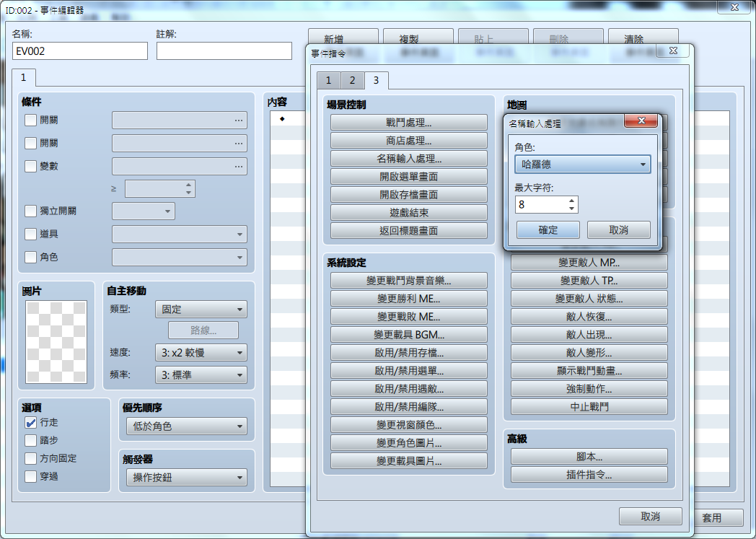Click the 啟用/禁用存檔 command
756x539 pixels.
click(x=409, y=353)
